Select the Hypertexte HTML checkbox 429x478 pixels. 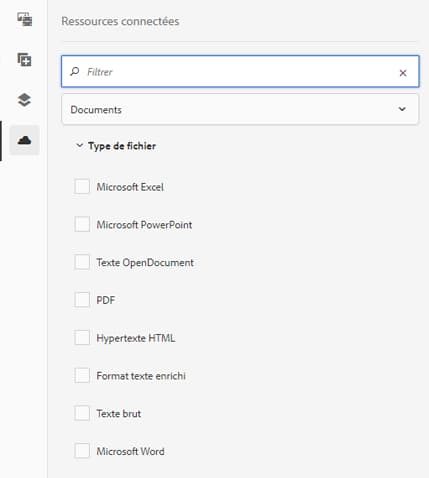pos(82,337)
